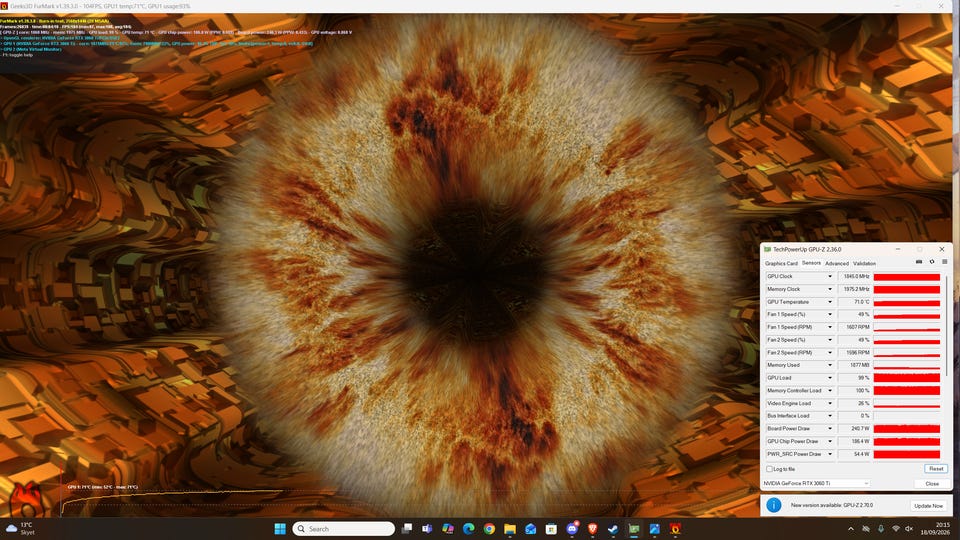Click the muted volume icon in system tray
This screenshot has height=540, width=960.
pyautogui.click(x=909, y=529)
